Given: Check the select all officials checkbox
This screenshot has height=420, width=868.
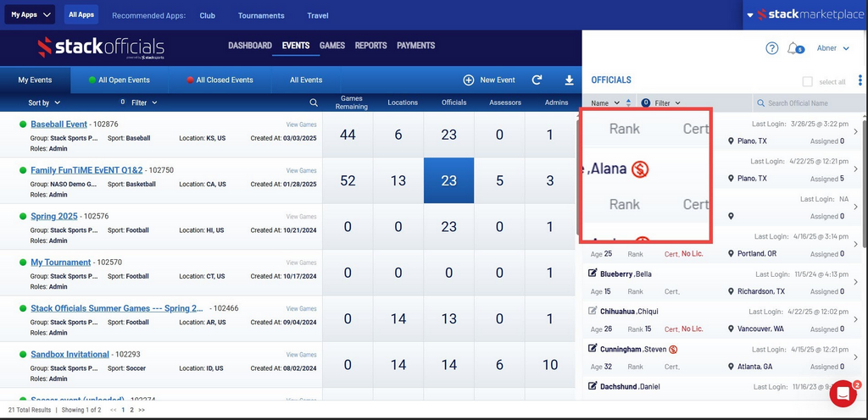Looking at the screenshot, I should coord(808,81).
